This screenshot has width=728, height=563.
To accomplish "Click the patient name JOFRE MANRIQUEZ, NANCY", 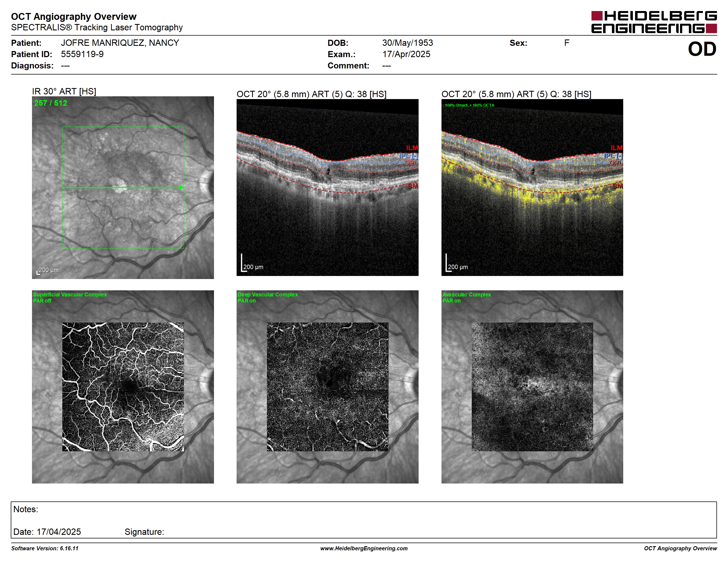I will click(120, 43).
